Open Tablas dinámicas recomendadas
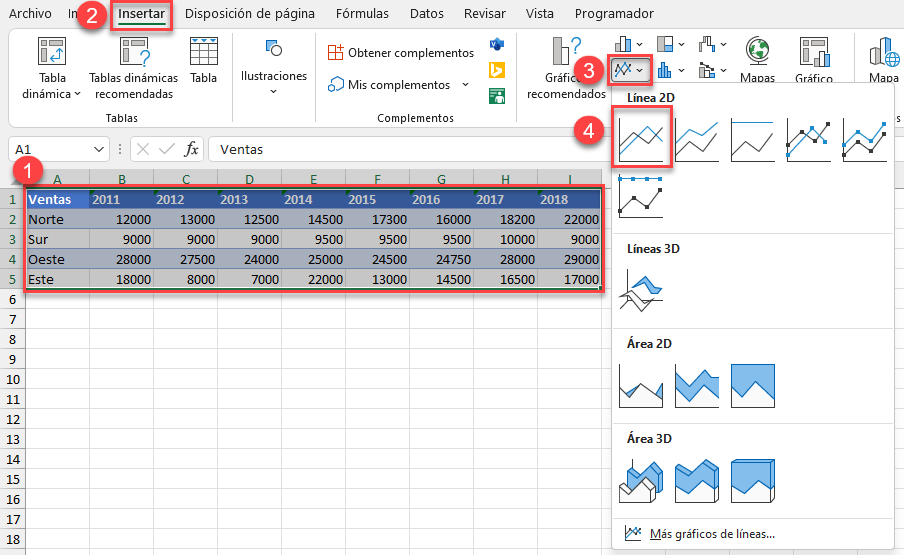The width and height of the screenshot is (904, 555). [x=134, y=67]
